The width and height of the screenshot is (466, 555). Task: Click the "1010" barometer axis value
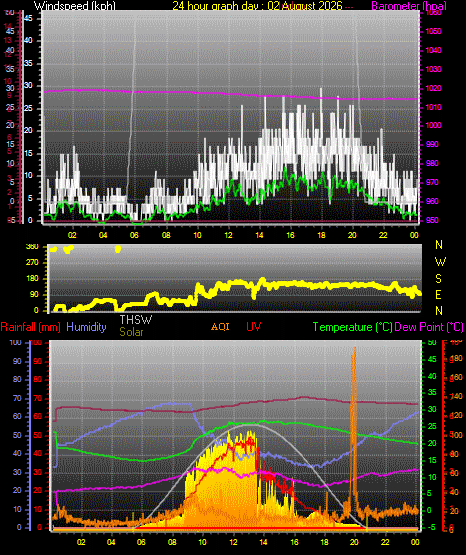433,107
